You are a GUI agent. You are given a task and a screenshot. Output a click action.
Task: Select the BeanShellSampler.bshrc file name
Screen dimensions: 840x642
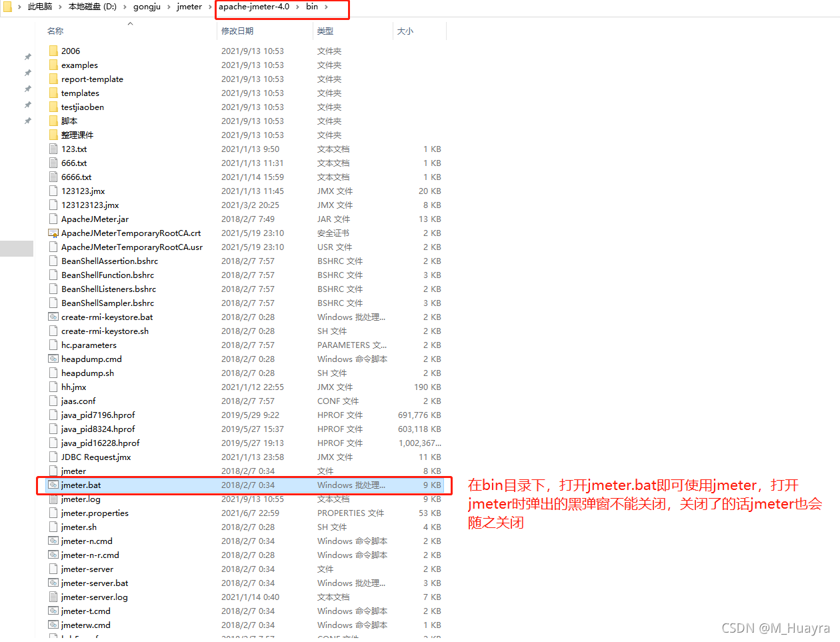pos(108,303)
